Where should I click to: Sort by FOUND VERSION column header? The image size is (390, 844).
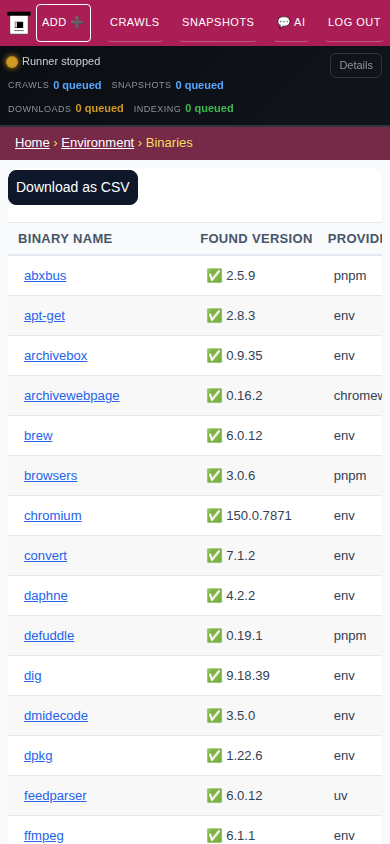click(256, 238)
